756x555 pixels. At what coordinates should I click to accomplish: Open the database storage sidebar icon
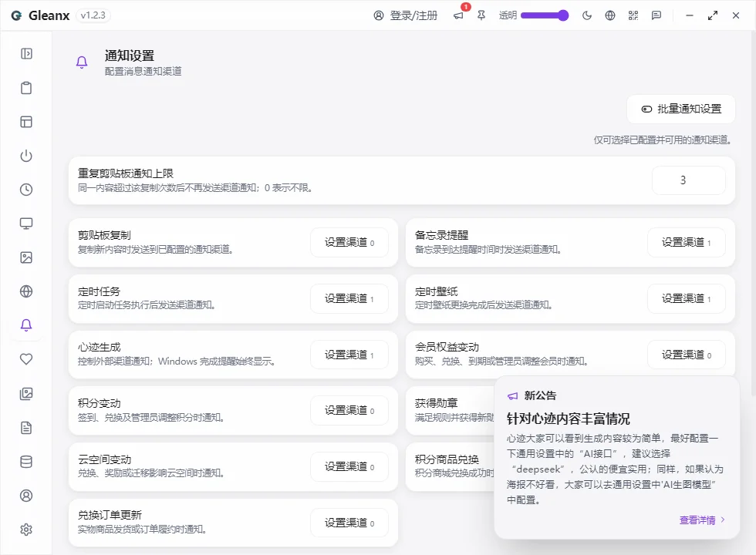click(x=26, y=462)
